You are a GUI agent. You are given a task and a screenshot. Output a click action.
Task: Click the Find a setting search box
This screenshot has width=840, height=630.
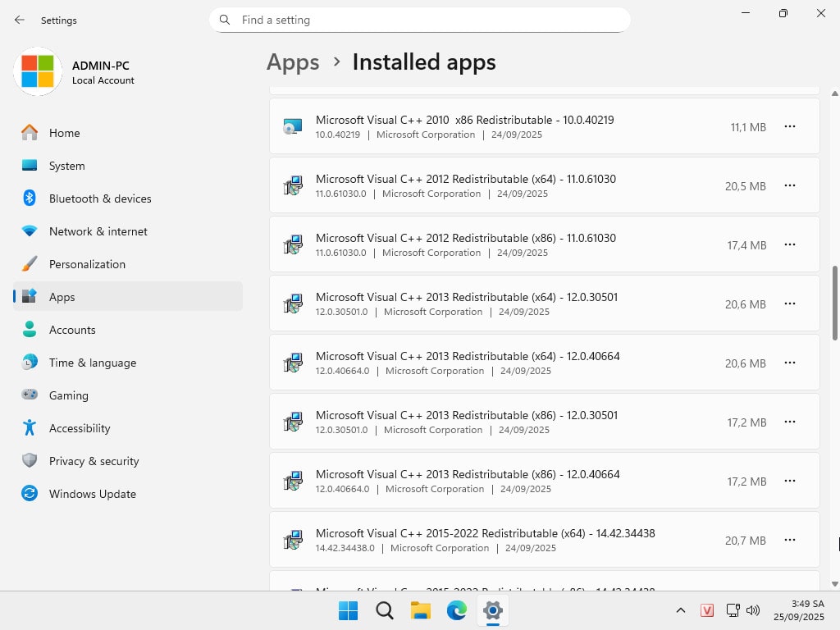pos(427,20)
